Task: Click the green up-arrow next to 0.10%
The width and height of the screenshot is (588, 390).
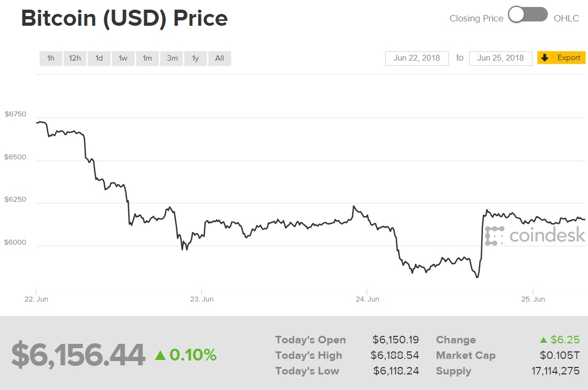Action: coord(160,354)
